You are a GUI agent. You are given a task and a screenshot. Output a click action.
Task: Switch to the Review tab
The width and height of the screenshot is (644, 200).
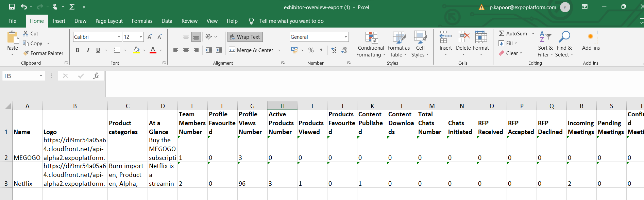[x=189, y=21]
